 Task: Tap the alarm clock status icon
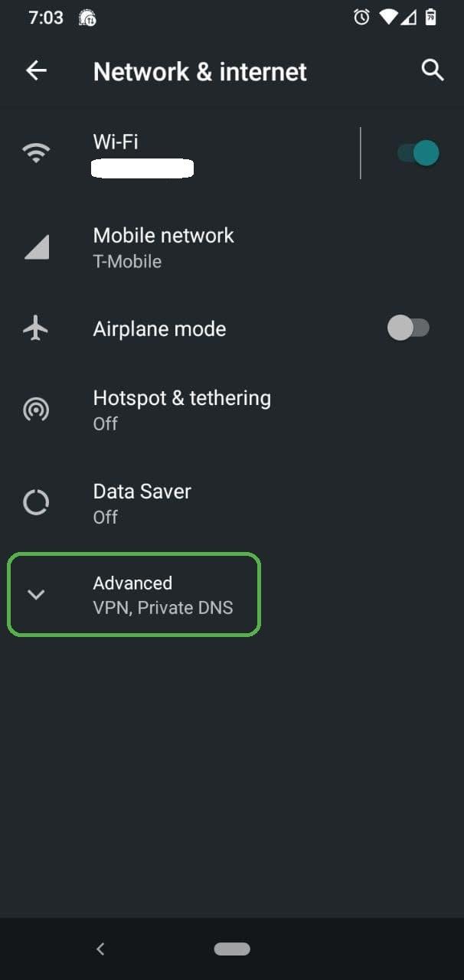point(361,17)
